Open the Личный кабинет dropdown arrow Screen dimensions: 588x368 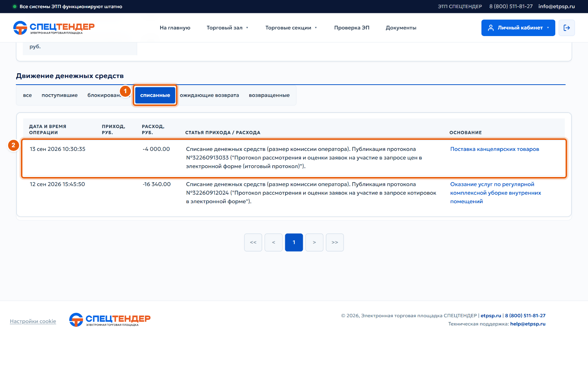pyautogui.click(x=548, y=28)
